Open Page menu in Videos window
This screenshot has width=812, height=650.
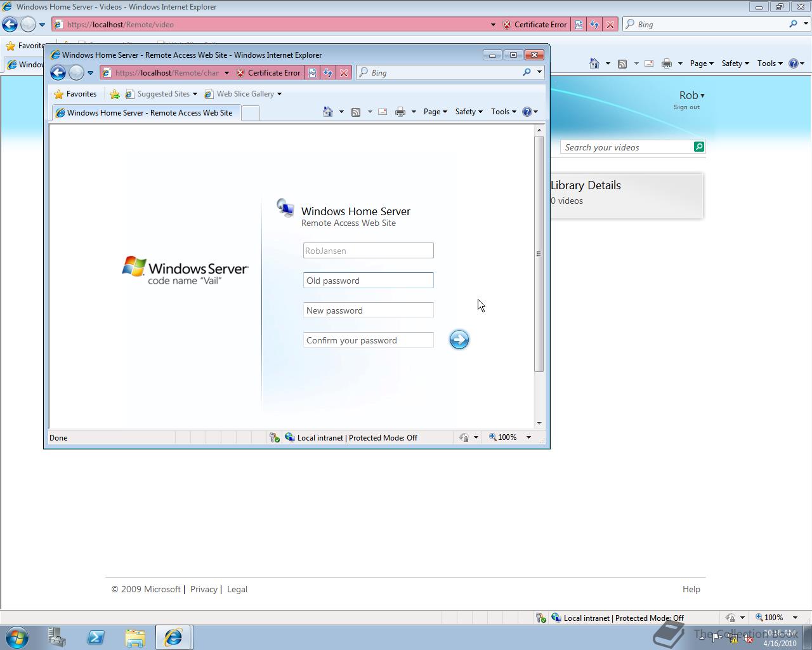[x=702, y=63]
